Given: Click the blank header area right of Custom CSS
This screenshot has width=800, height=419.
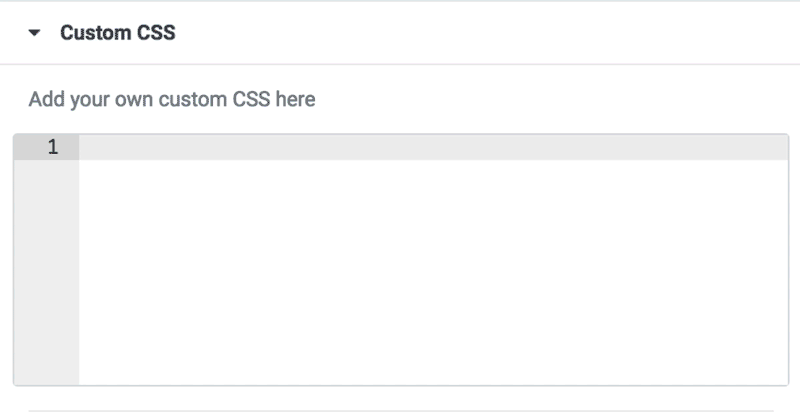Looking at the screenshot, I should point(480,33).
